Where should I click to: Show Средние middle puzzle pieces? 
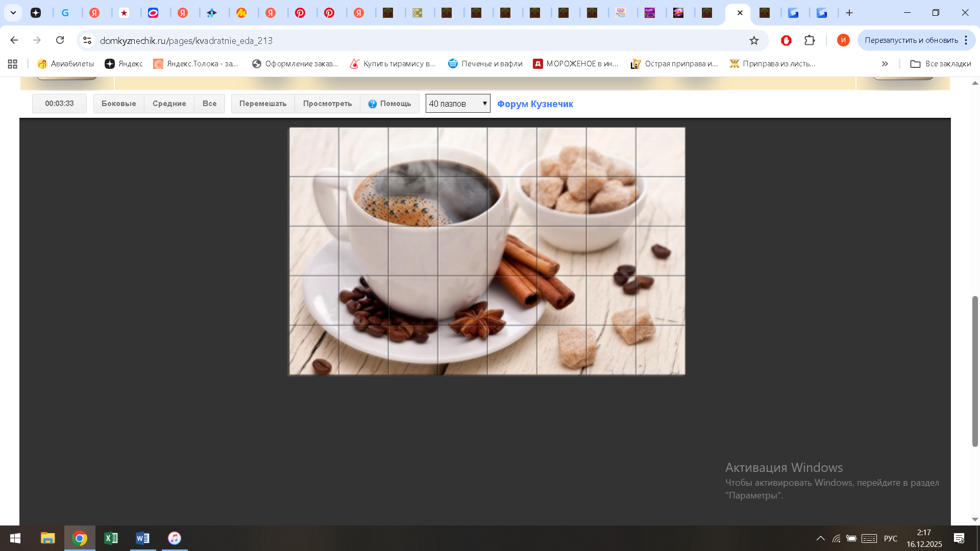click(169, 104)
